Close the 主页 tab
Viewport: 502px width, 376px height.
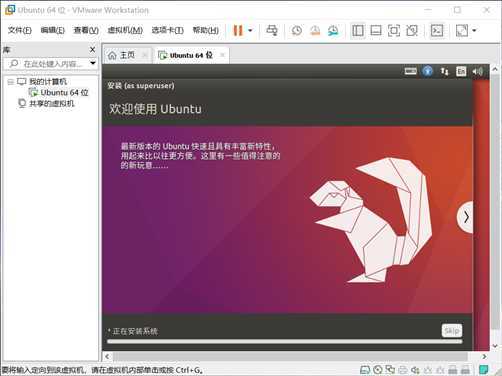[x=145, y=55]
